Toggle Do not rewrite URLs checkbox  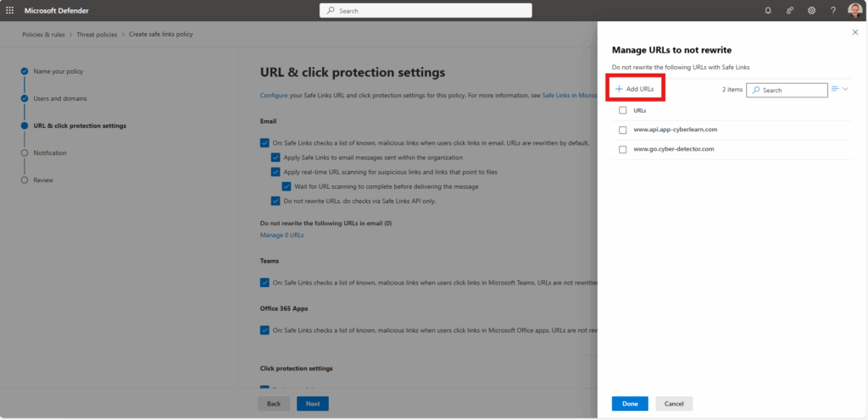[x=275, y=202]
